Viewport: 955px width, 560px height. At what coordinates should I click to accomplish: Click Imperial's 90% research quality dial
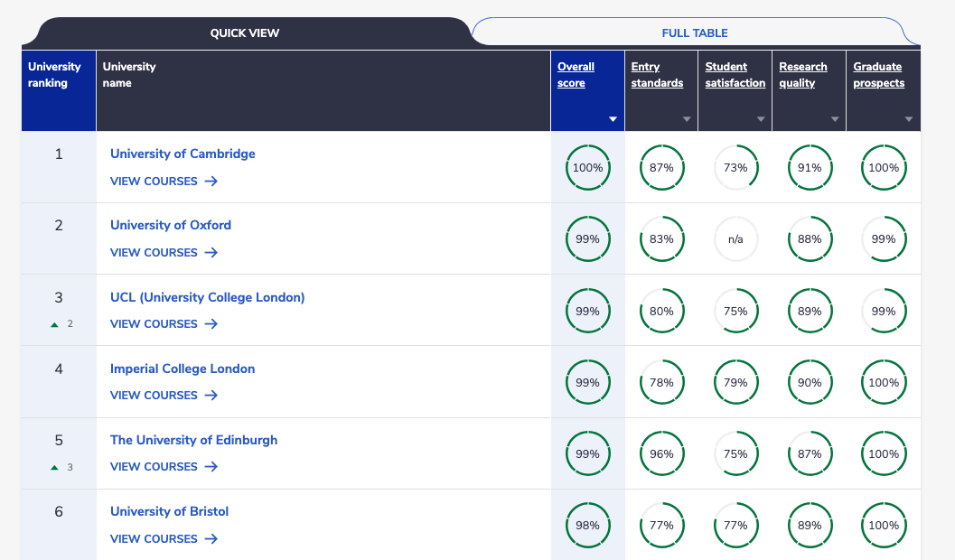(x=810, y=382)
